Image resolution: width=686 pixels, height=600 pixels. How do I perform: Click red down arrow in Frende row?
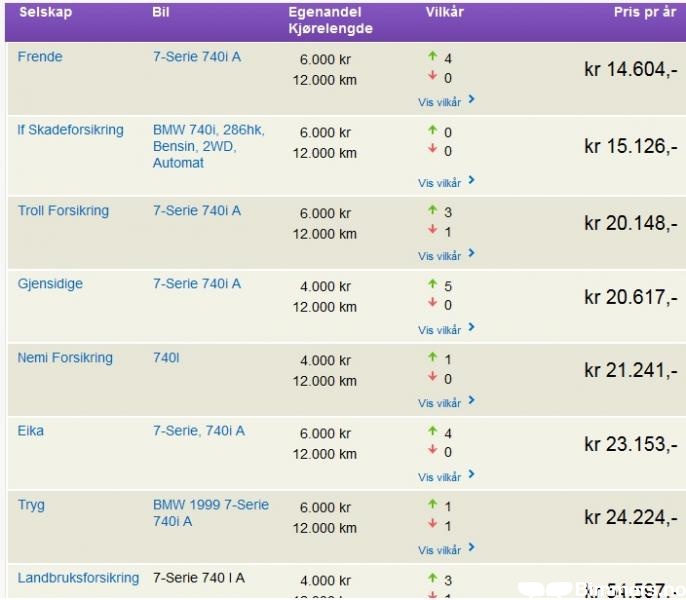click(x=432, y=77)
